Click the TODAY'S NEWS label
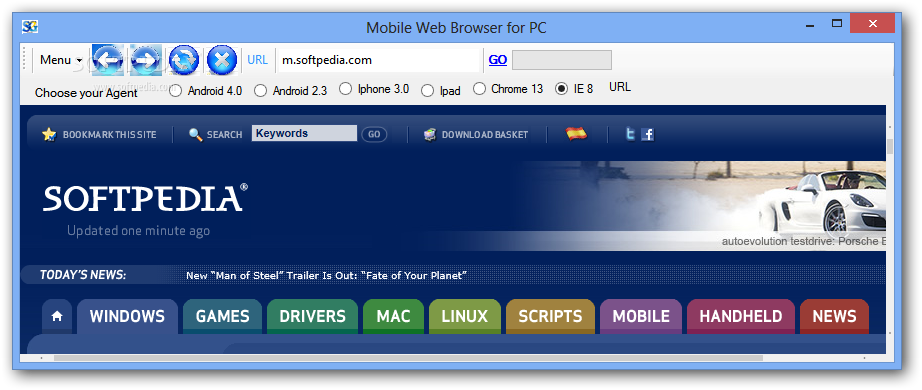 tap(83, 275)
